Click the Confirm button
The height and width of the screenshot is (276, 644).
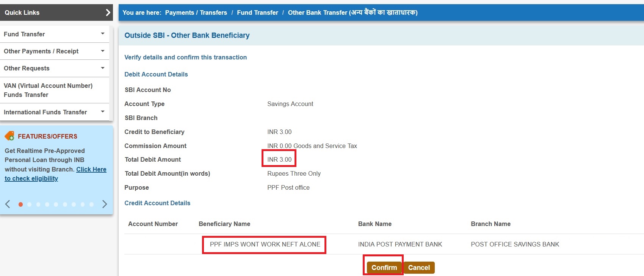tap(384, 267)
